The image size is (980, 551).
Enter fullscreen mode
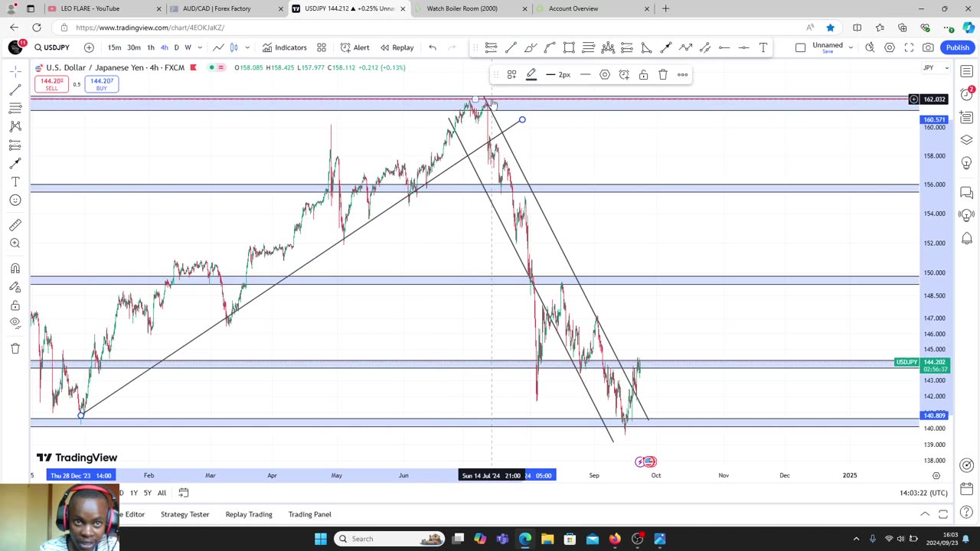click(x=909, y=47)
